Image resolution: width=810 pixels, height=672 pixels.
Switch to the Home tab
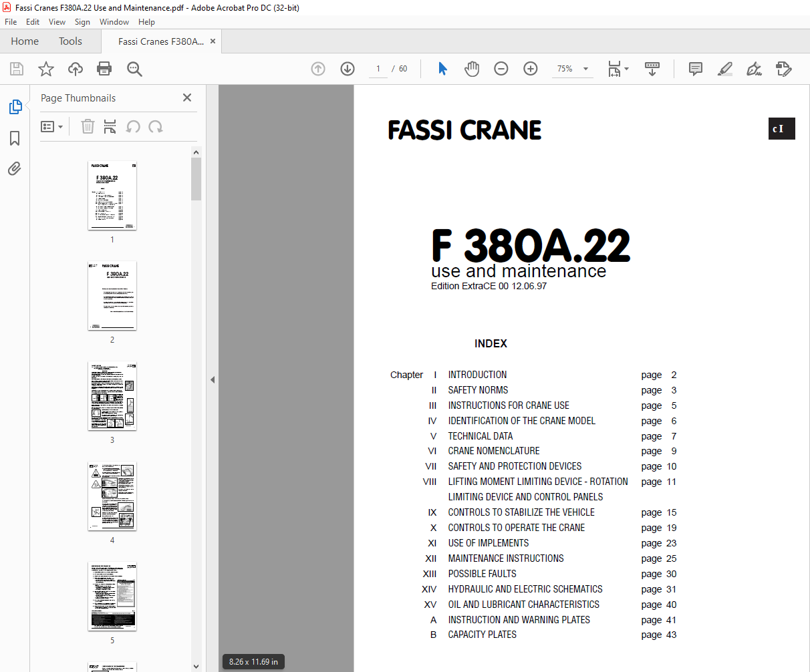[x=25, y=41]
